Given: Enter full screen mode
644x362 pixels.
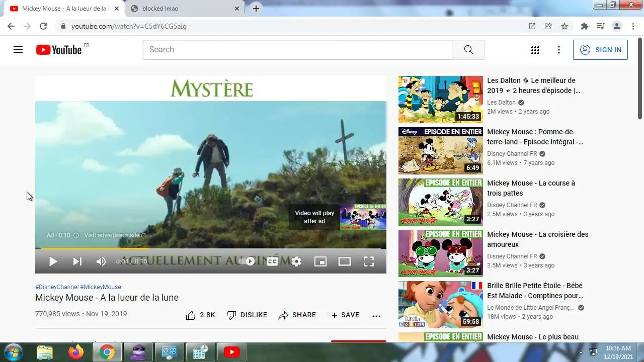Looking at the screenshot, I should click(369, 261).
